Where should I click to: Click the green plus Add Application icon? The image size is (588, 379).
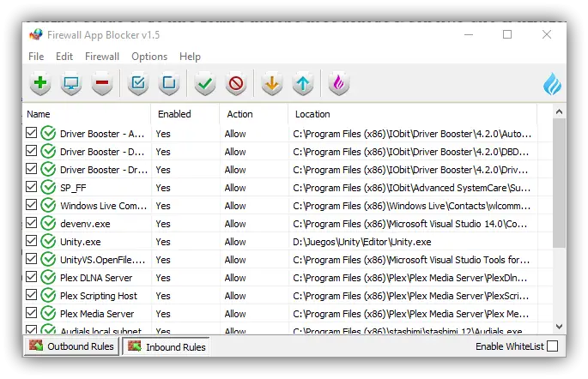click(x=40, y=83)
